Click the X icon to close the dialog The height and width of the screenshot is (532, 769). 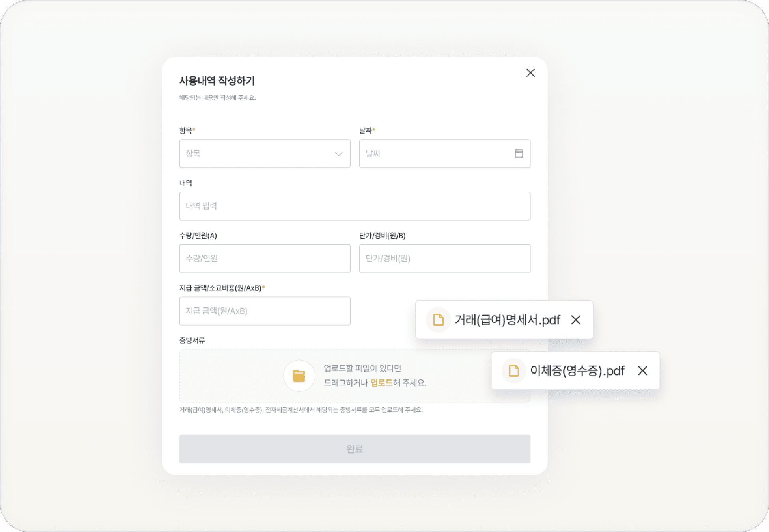pyautogui.click(x=530, y=73)
